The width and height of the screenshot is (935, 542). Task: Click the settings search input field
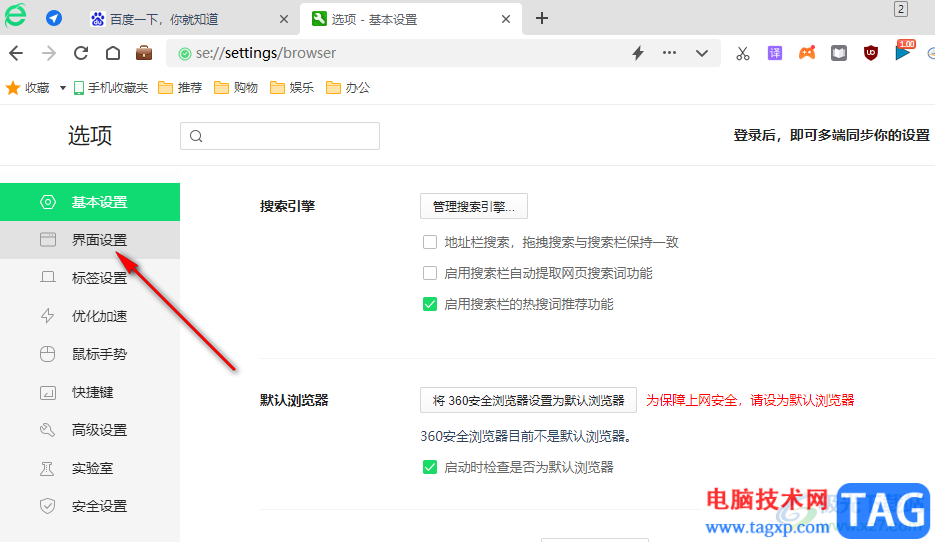tap(280, 136)
